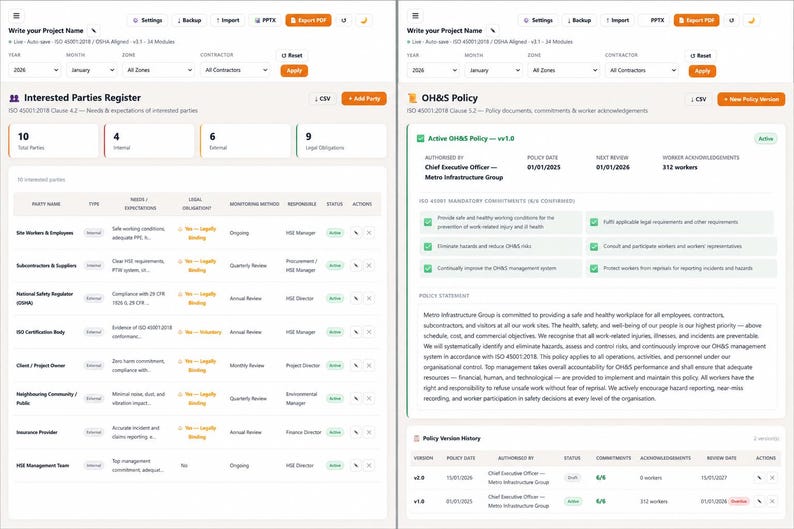Open Settings in OH&S Policy window
794x529 pixels.
tap(538, 20)
